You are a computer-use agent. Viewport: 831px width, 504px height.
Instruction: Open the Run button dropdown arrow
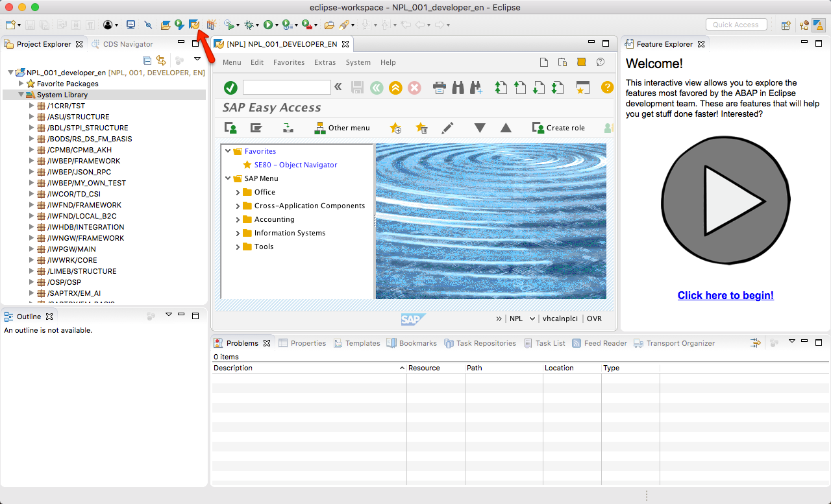pyautogui.click(x=277, y=25)
